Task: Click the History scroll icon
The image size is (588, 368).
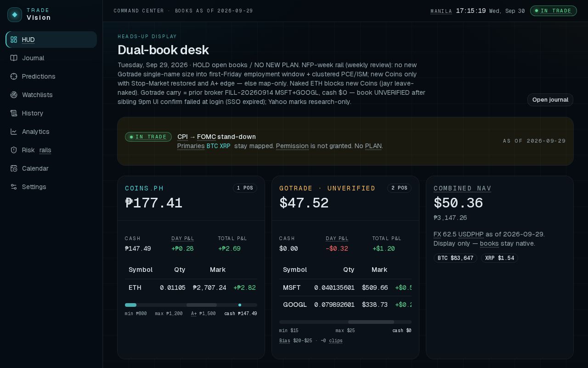Action: (14, 113)
